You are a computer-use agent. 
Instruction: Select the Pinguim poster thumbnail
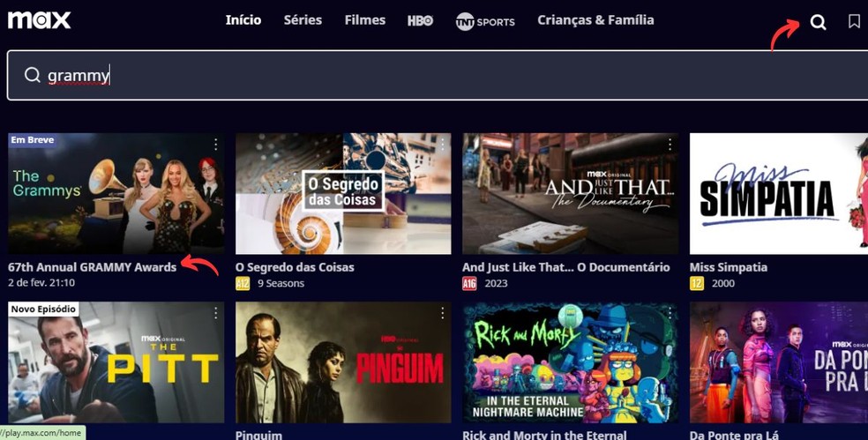(x=343, y=362)
